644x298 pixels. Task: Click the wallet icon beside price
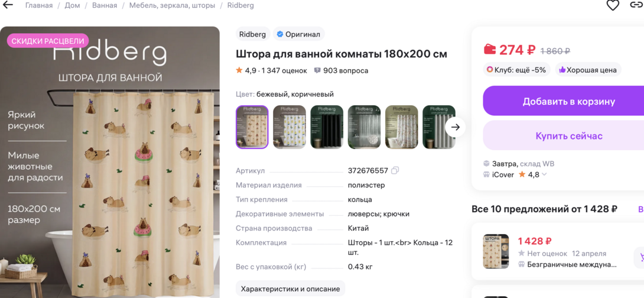[x=490, y=50]
